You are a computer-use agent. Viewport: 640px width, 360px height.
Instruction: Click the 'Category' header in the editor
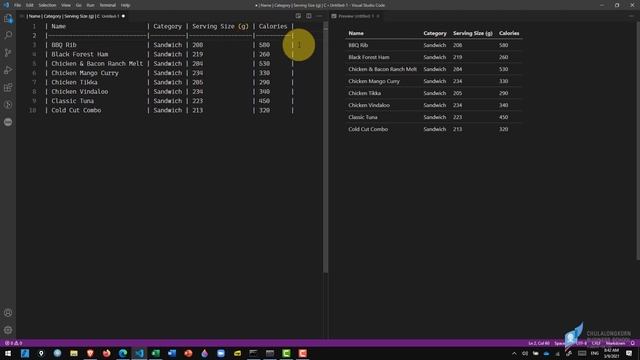pyautogui.click(x=167, y=26)
